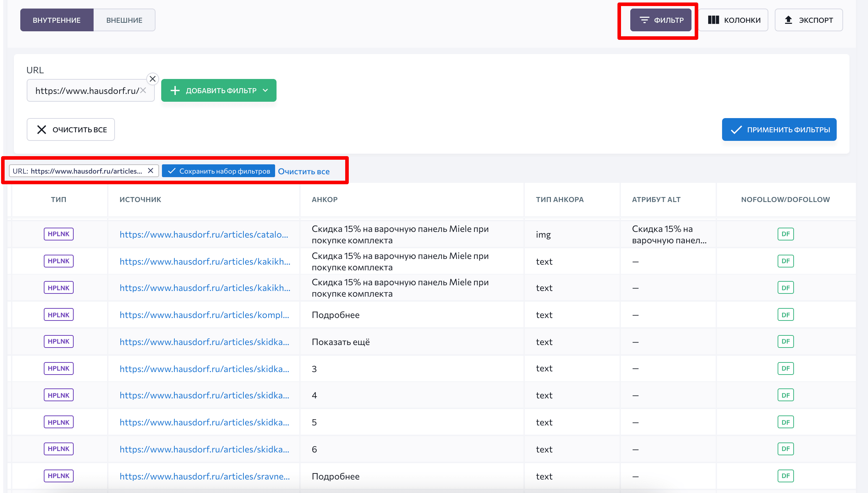
Task: Sort by the ТИП column header
Action: point(59,200)
